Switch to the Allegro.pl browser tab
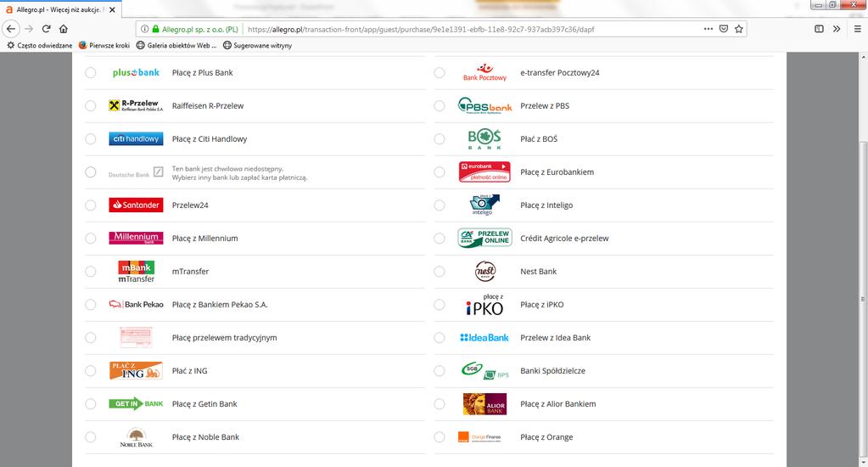The image size is (868, 467). pos(59,9)
